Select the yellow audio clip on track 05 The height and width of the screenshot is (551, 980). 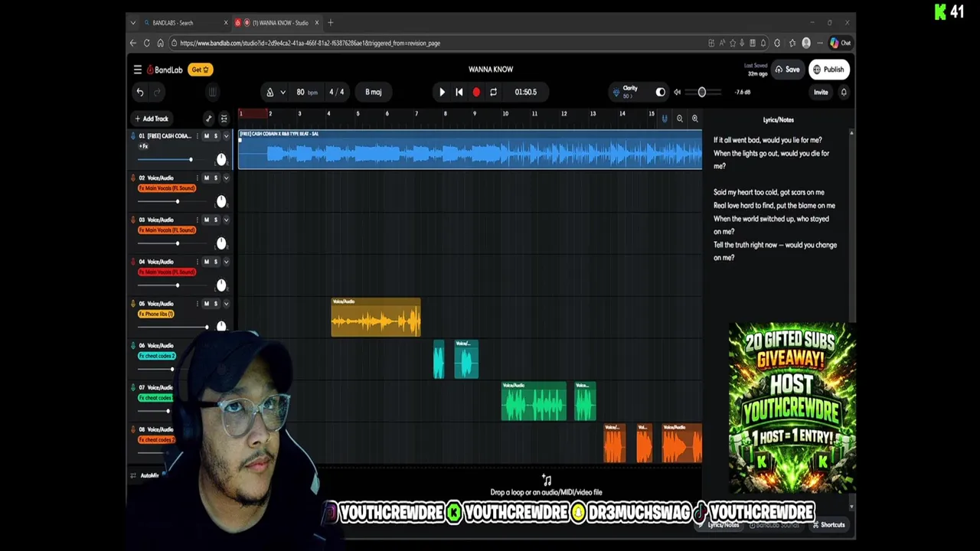pos(376,318)
